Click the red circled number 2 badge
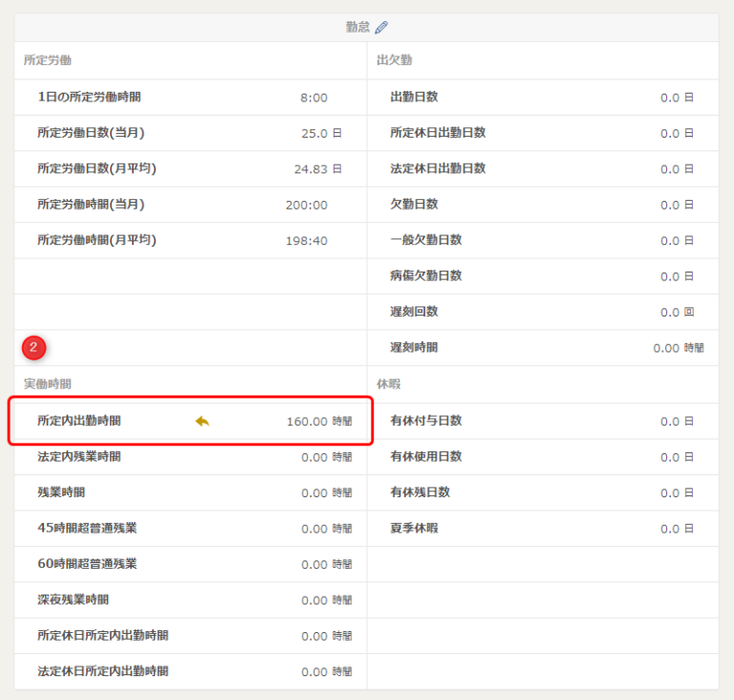This screenshot has width=734, height=700. 34,347
